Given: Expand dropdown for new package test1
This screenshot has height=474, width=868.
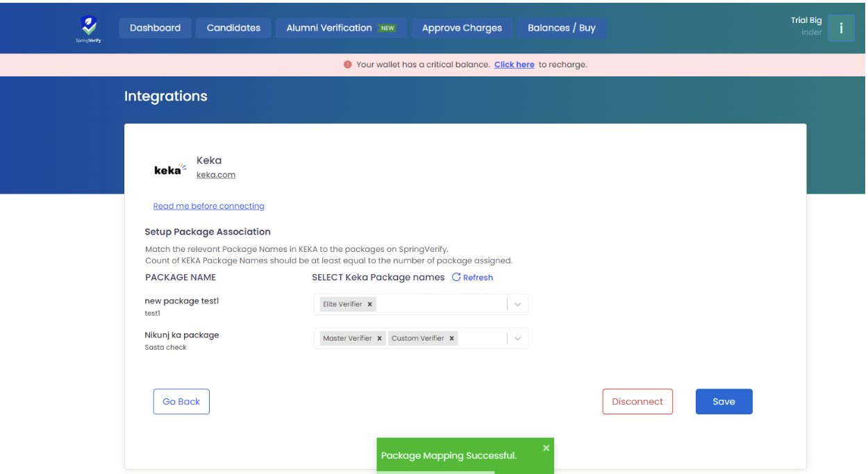Looking at the screenshot, I should pos(517,304).
